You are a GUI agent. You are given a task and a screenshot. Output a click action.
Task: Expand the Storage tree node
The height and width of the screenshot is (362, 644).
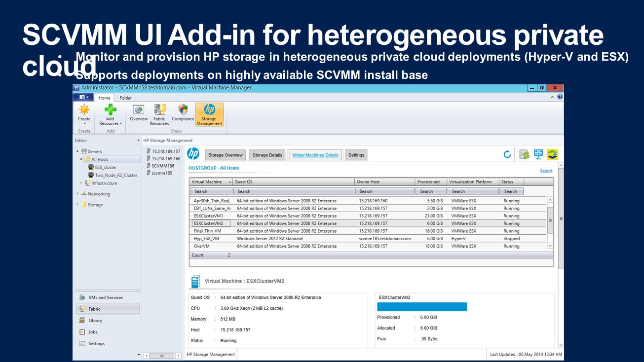(x=77, y=205)
